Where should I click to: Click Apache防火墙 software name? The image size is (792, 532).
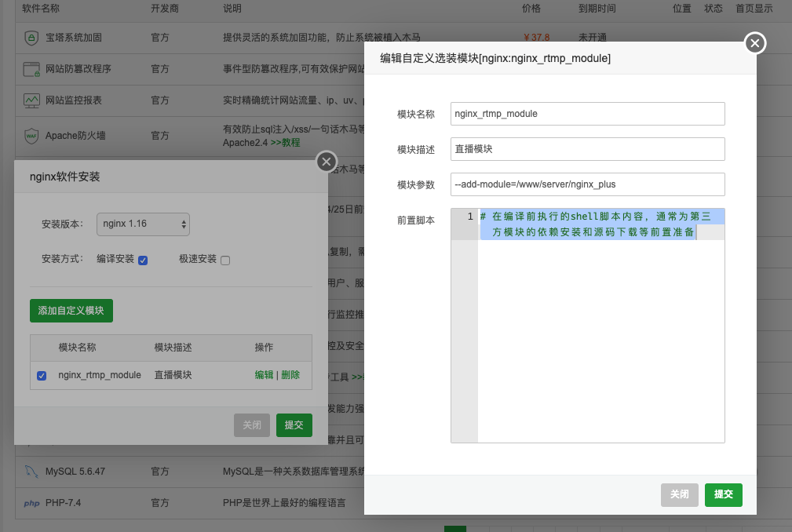click(75, 136)
